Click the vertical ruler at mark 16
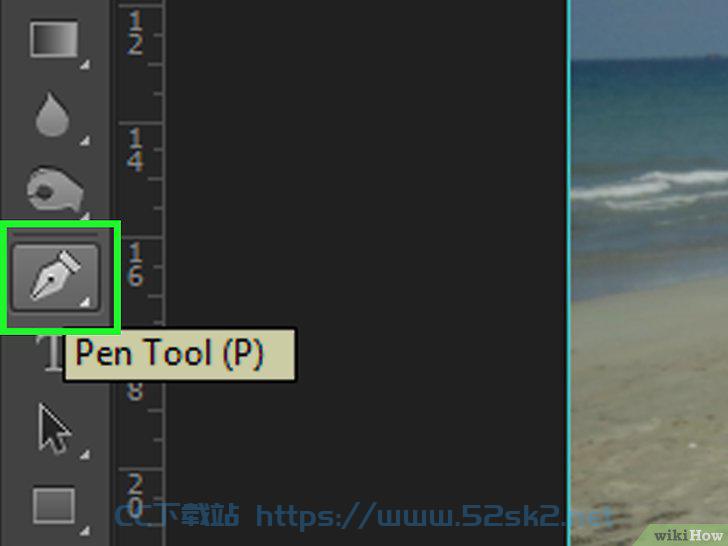728x546 pixels. pos(135,264)
